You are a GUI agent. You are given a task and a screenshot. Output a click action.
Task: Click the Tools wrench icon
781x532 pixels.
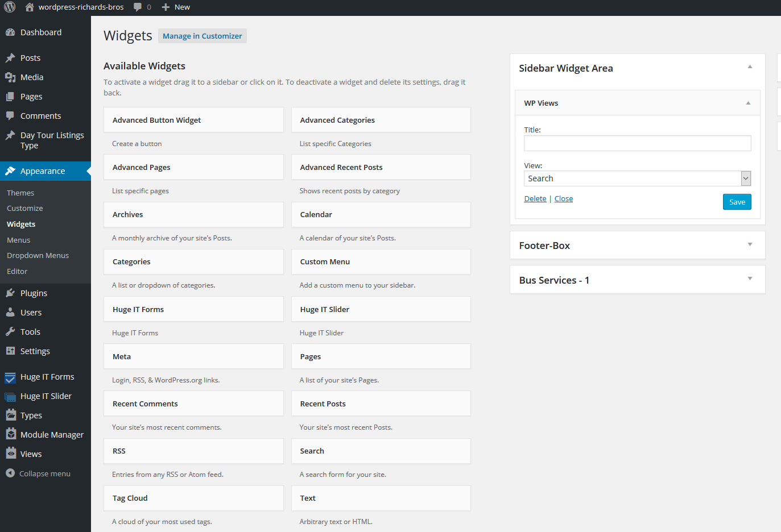[x=10, y=332]
